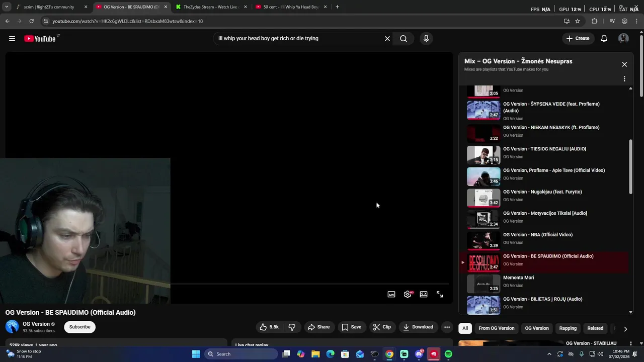Open YouTube notifications bell

tap(604, 39)
